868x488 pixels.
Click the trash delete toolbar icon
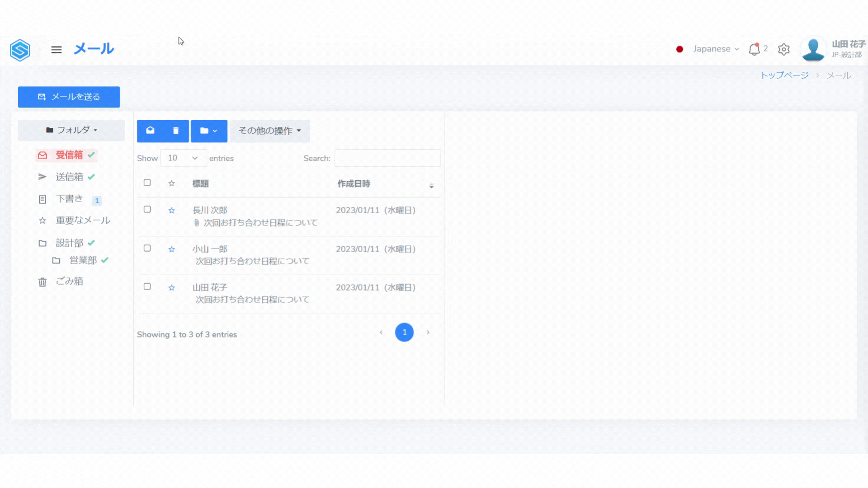tap(176, 131)
